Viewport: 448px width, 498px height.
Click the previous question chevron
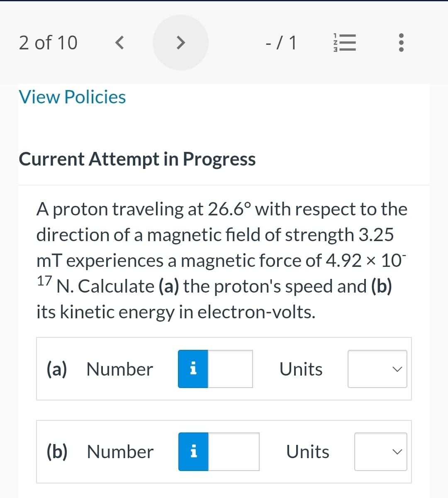point(119,42)
